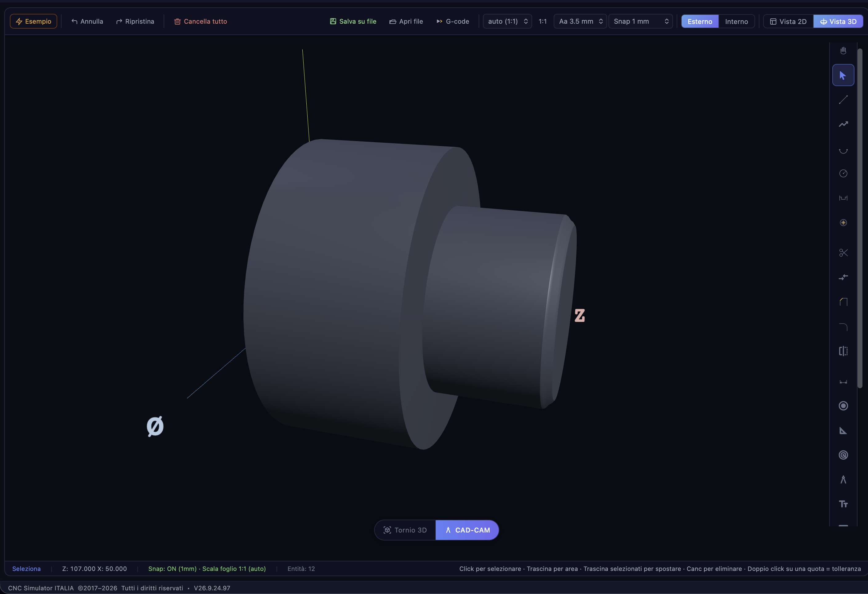Select the Fillet corner tool
This screenshot has width=868, height=594.
[x=843, y=327]
